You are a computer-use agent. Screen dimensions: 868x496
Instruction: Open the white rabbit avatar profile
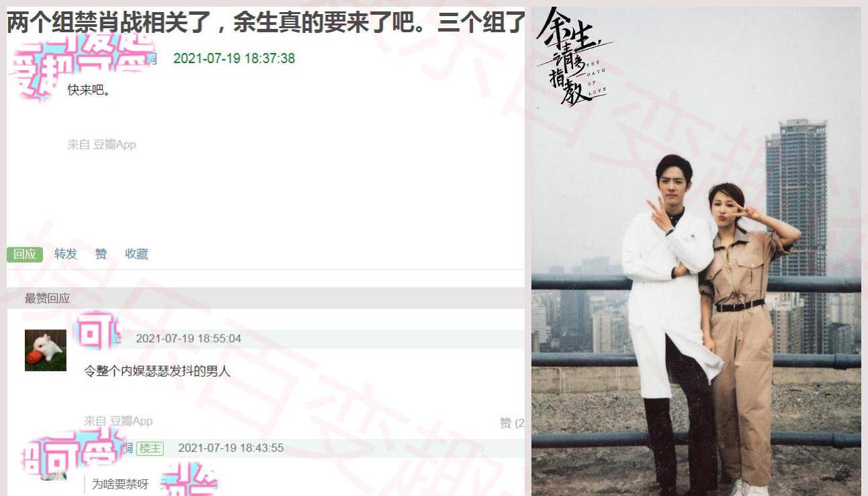[46, 350]
